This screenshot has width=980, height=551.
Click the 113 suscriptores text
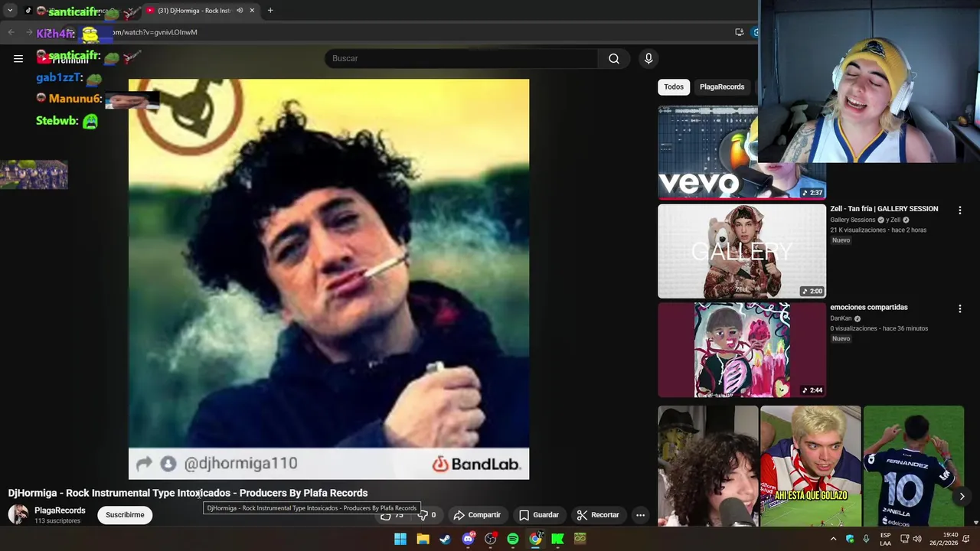click(x=57, y=521)
